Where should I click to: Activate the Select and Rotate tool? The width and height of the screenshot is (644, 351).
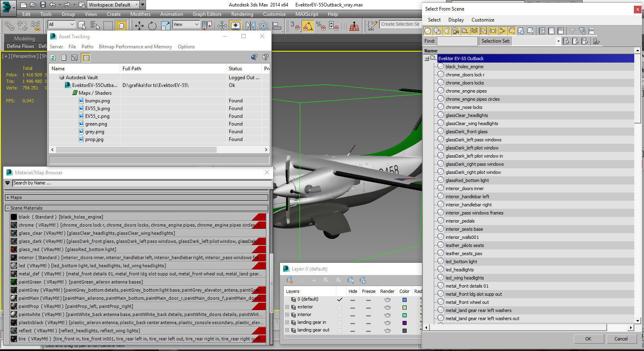(x=152, y=26)
